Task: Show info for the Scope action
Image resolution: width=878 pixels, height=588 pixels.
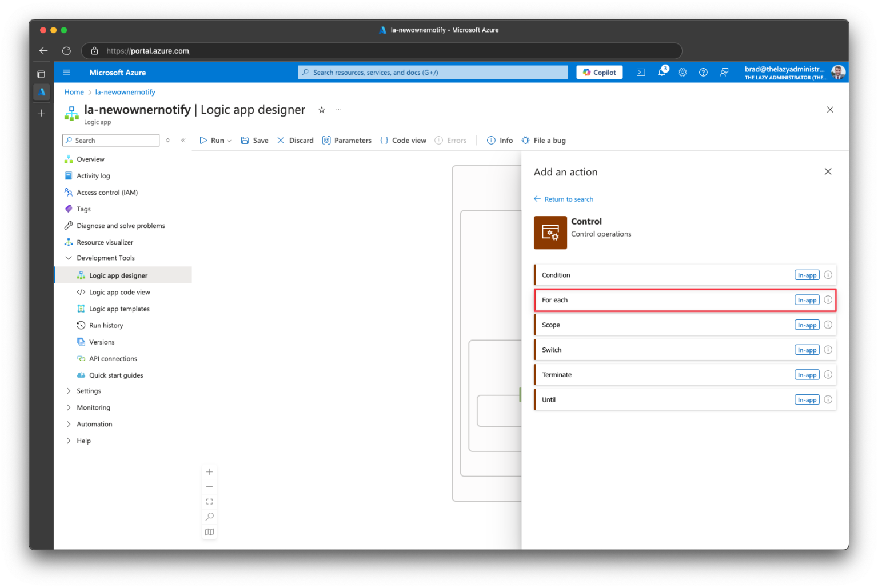Action: point(828,325)
